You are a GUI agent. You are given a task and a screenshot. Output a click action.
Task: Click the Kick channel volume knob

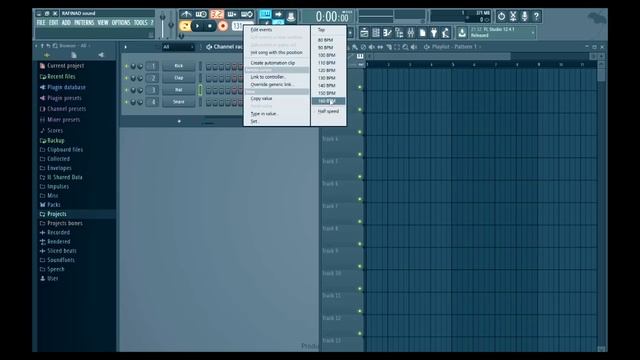[x=140, y=66]
